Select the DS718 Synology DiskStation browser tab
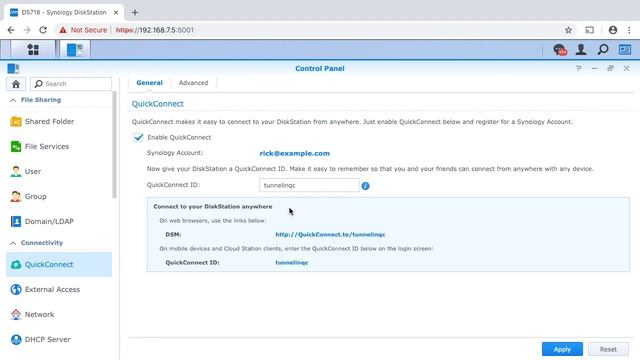This screenshot has height=360, width=640. 64,13
